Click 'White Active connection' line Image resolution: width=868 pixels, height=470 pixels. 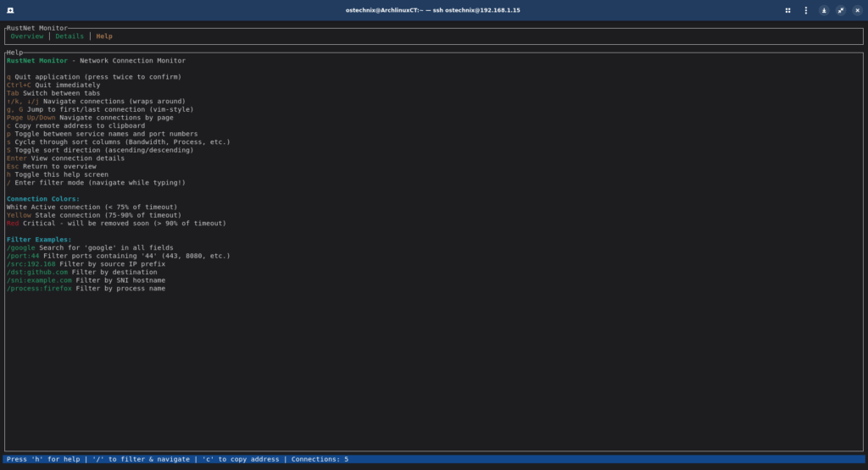[x=92, y=207]
